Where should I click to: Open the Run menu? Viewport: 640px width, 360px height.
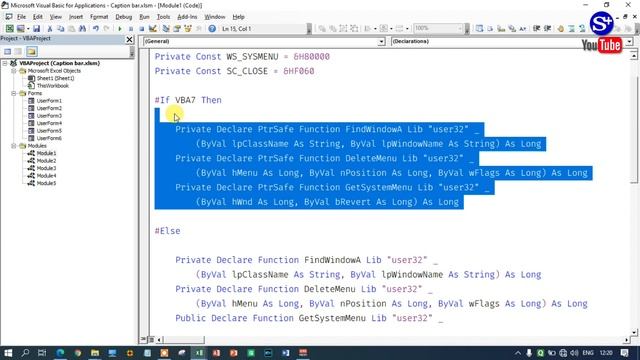coord(144,17)
